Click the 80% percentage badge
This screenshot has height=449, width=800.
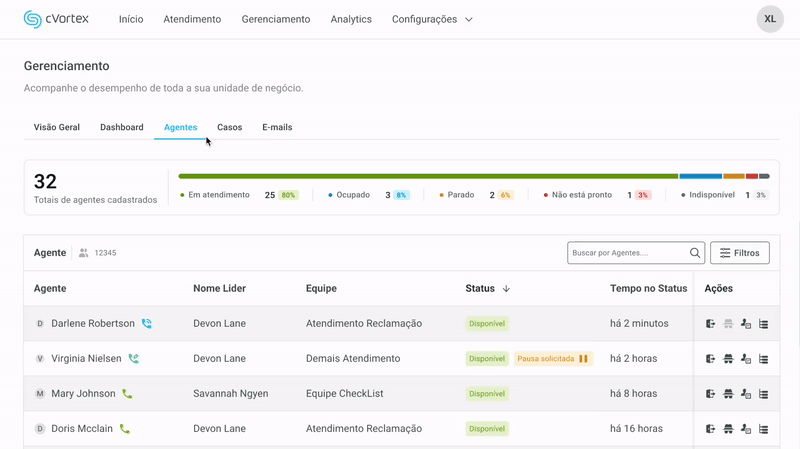(x=288, y=195)
